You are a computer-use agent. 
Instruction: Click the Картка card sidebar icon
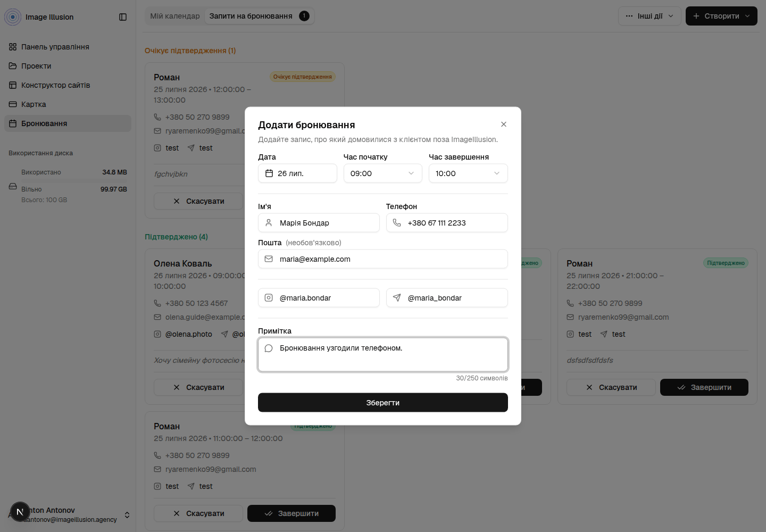tap(13, 104)
